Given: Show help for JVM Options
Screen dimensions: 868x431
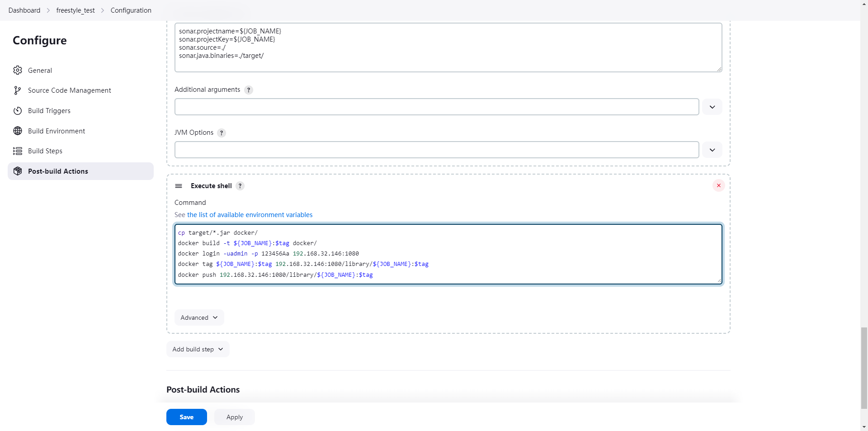Looking at the screenshot, I should pos(222,133).
